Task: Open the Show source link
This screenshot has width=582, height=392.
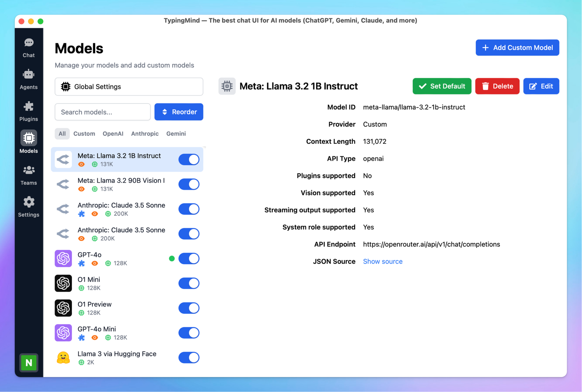Action: pyautogui.click(x=383, y=261)
